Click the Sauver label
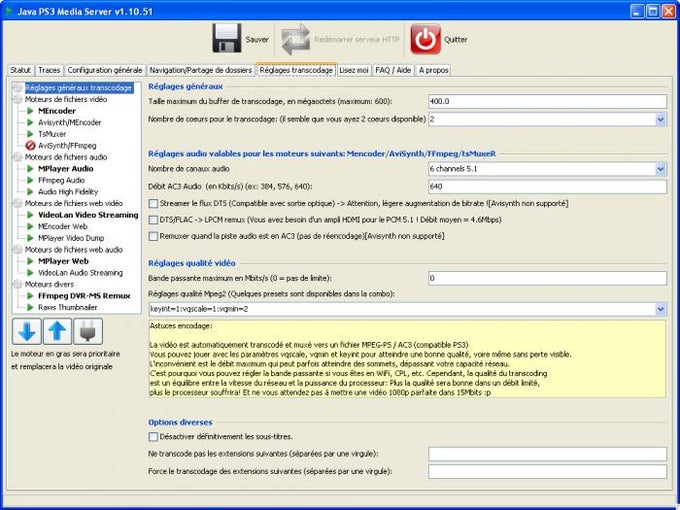The image size is (680, 510). point(257,39)
